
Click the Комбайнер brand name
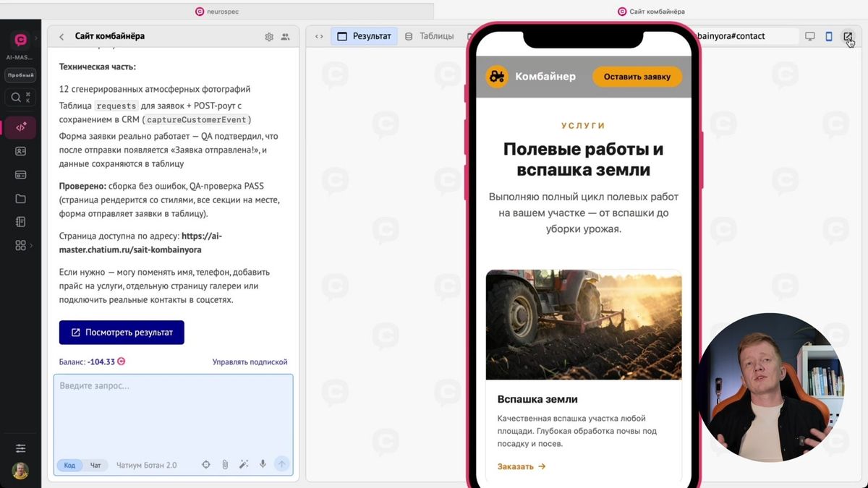tap(545, 77)
